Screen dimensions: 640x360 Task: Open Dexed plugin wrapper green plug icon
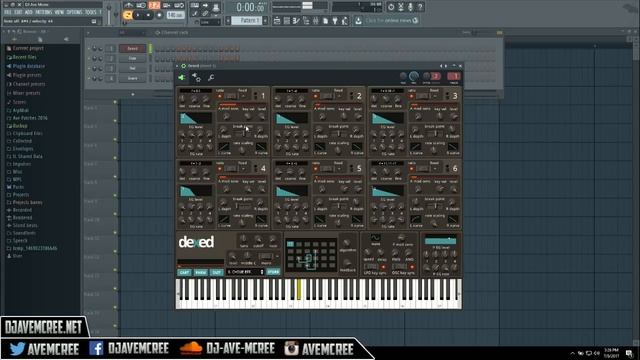[182, 77]
